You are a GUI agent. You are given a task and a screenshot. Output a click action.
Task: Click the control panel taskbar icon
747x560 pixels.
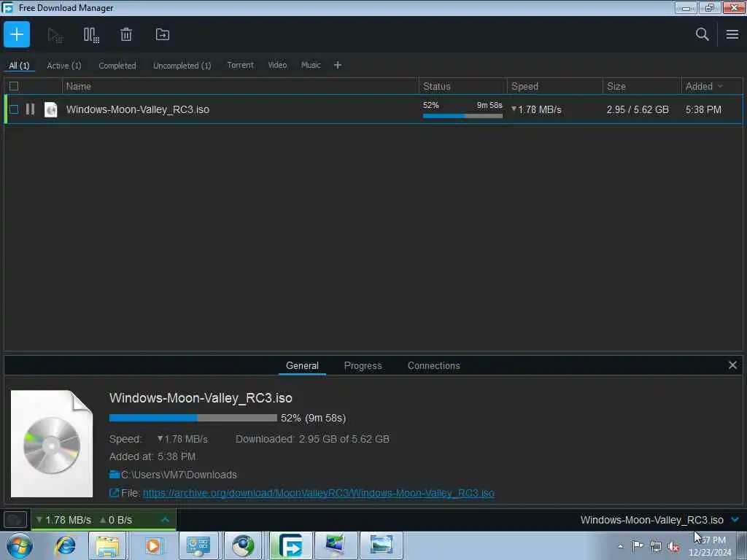(x=198, y=545)
